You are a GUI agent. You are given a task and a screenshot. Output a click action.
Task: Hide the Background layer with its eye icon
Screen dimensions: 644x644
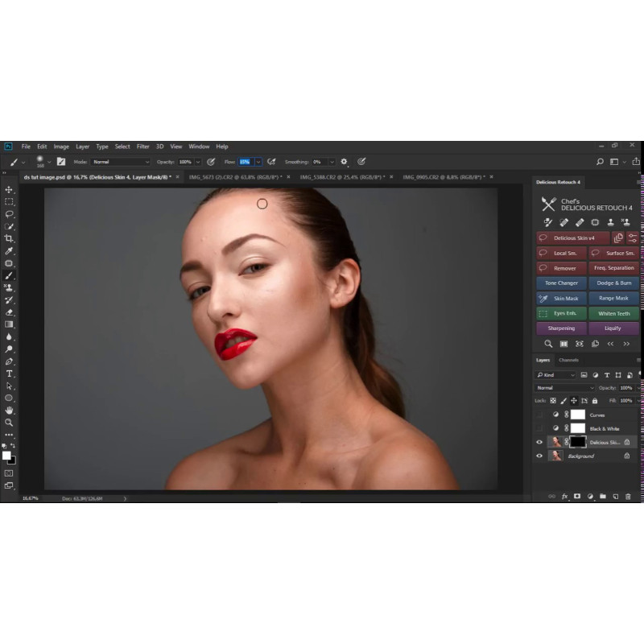(539, 456)
